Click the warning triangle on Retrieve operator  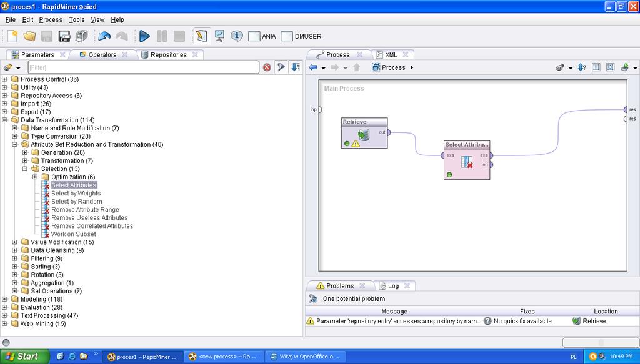tap(356, 144)
